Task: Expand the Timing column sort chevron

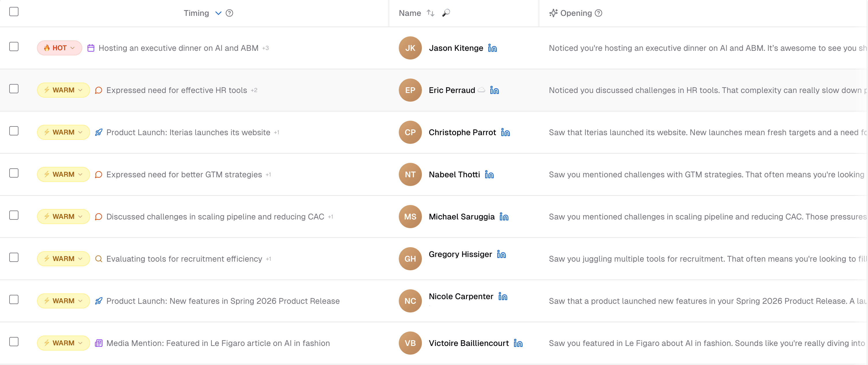Action: 218,13
